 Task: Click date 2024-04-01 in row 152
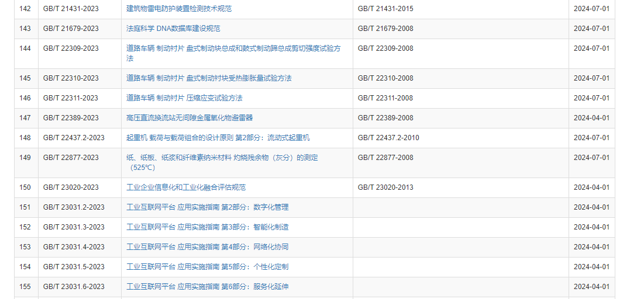(592, 227)
